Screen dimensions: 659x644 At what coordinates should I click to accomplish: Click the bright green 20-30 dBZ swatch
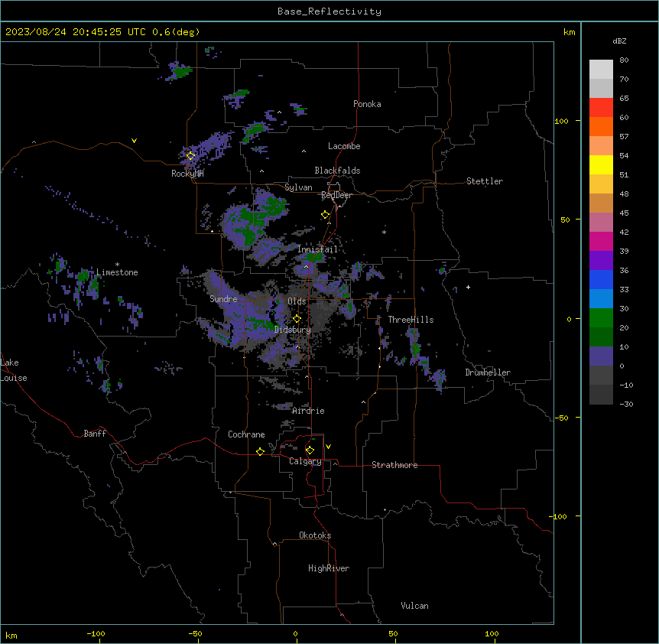coord(601,318)
